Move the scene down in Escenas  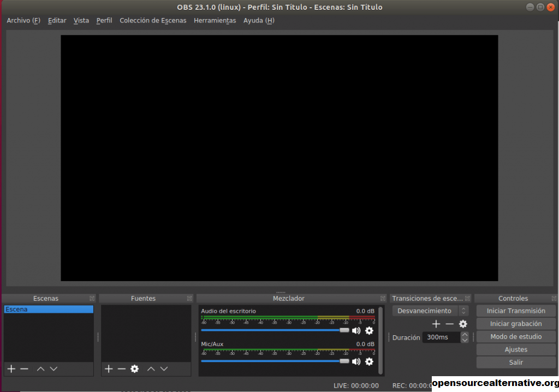(x=53, y=369)
